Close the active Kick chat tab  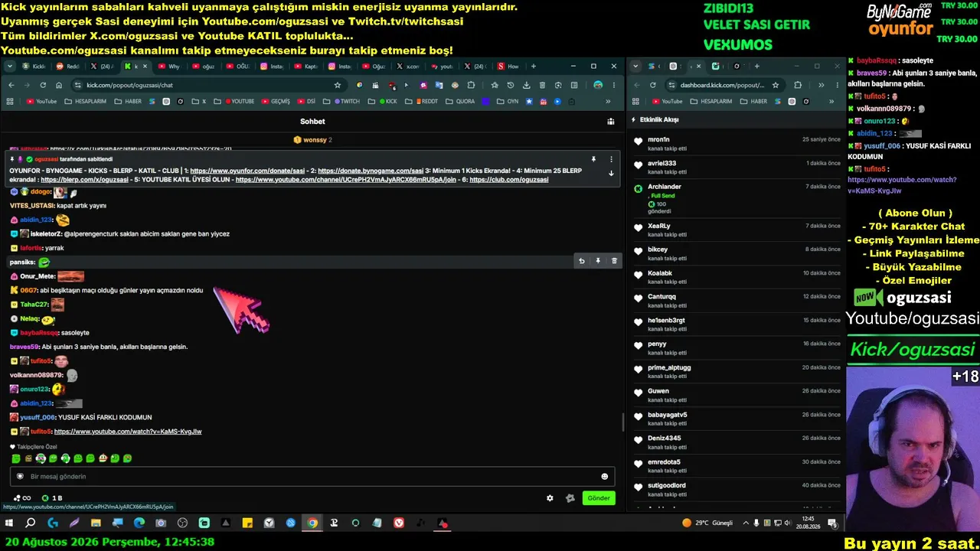(x=145, y=67)
